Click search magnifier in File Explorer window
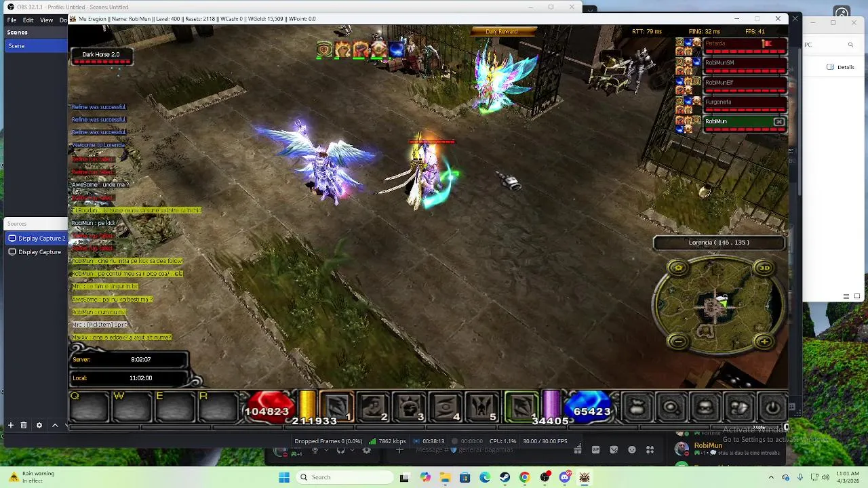This screenshot has width=868, height=488. click(850, 45)
